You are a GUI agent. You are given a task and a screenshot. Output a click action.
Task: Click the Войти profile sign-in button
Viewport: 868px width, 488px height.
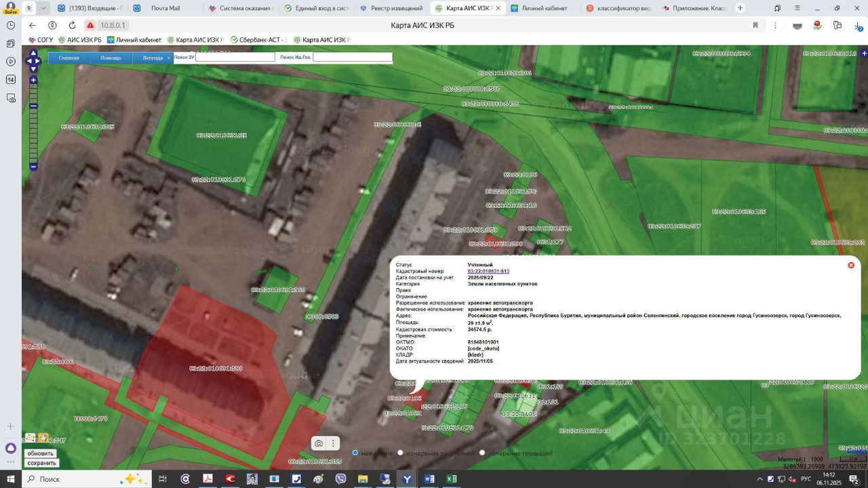tap(10, 8)
